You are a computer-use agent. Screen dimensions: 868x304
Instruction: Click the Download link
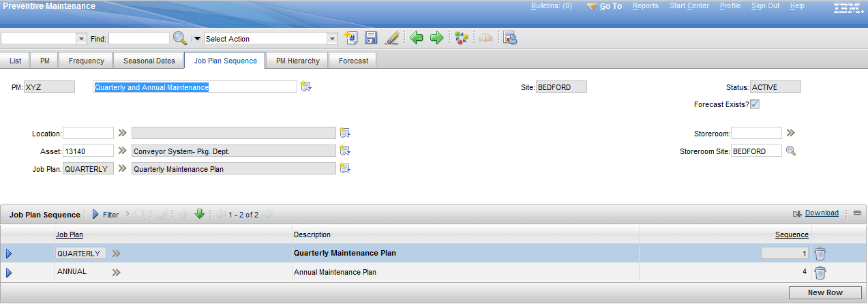point(822,213)
